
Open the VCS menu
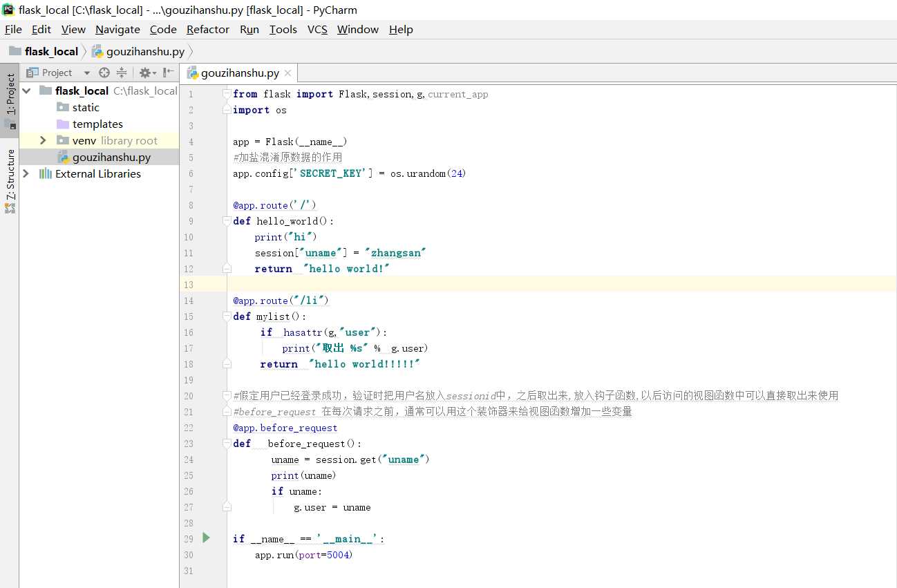(317, 29)
